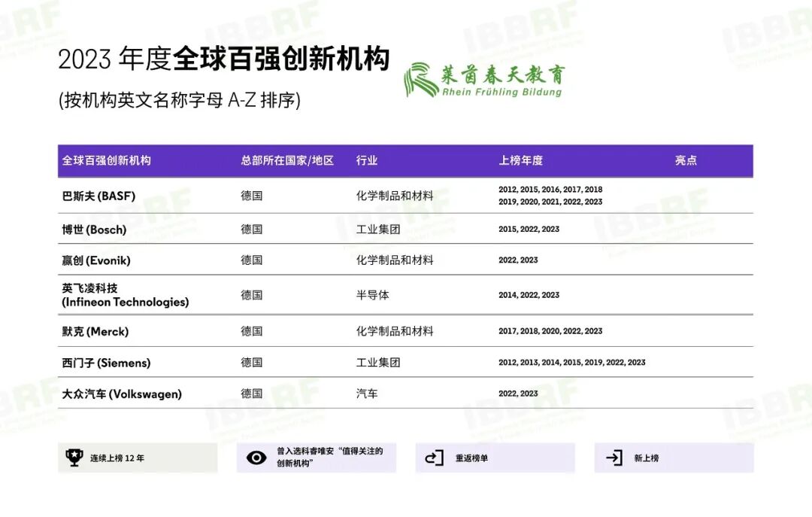Select the Infineon Technologies cell
Image resolution: width=812 pixels, height=517 pixels.
(x=126, y=295)
